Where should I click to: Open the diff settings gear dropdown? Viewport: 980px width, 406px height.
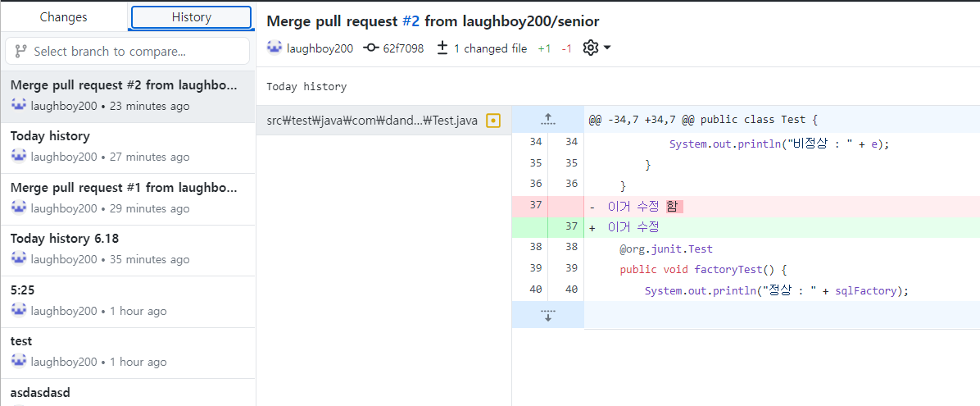pos(597,48)
